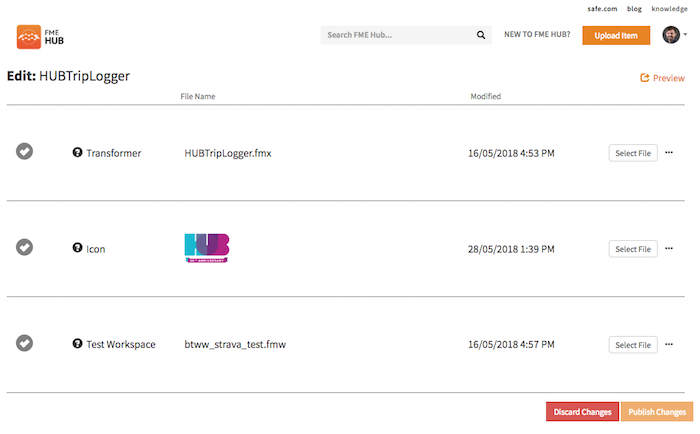Screen dimensions: 700x434
Task: Click the HUBTripLogger.fmx file name
Action: (x=228, y=153)
